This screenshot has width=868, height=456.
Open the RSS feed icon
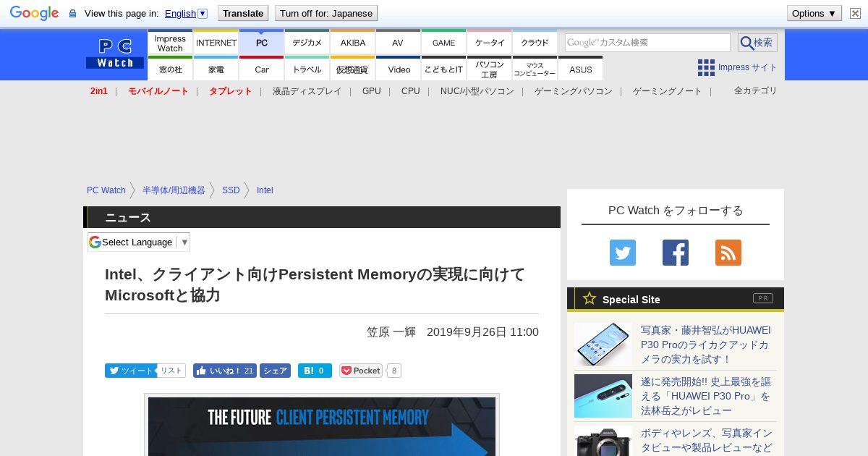(728, 253)
